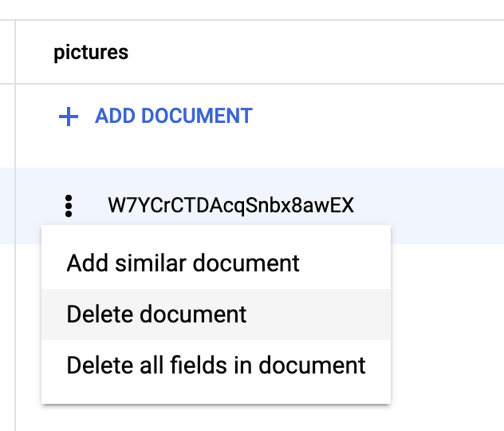This screenshot has width=504, height=431.
Task: Click the plus icon beside Add Document
Action: click(x=69, y=117)
